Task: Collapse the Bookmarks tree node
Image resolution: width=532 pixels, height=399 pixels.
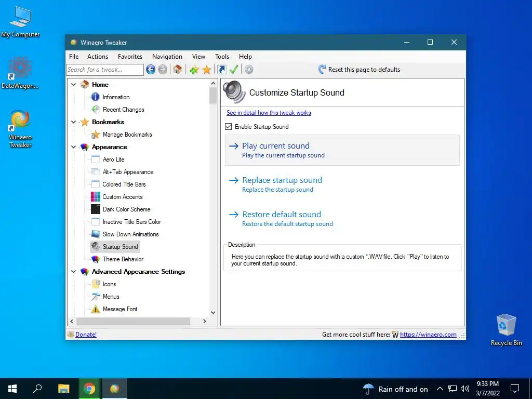Action: [x=74, y=122]
